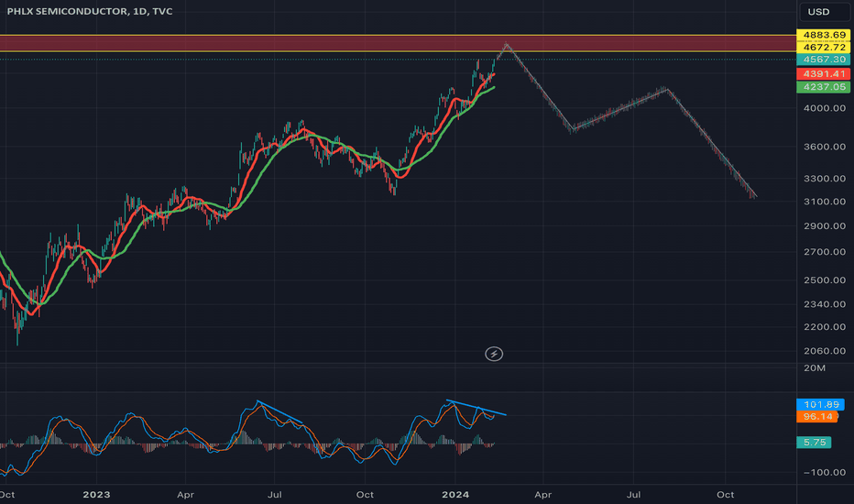
Task: Click the 3600.00 price axis label
Action: pyautogui.click(x=825, y=147)
